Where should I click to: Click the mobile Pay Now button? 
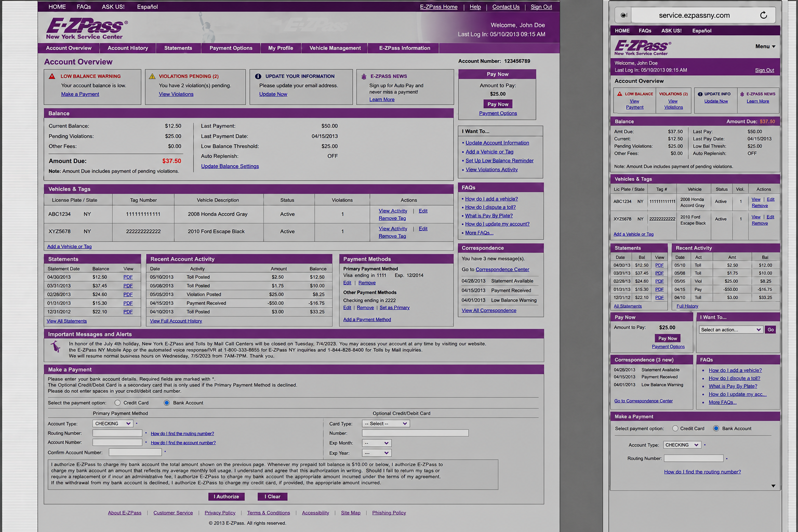[668, 338]
